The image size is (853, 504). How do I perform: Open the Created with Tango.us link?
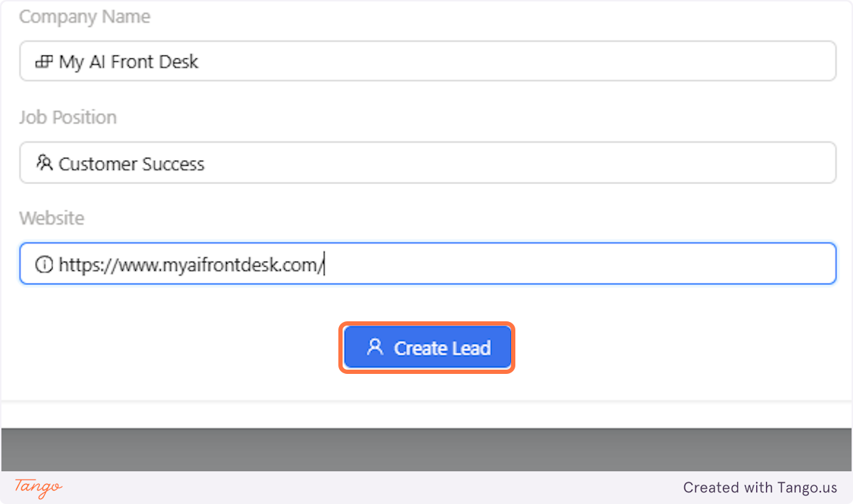760,488
